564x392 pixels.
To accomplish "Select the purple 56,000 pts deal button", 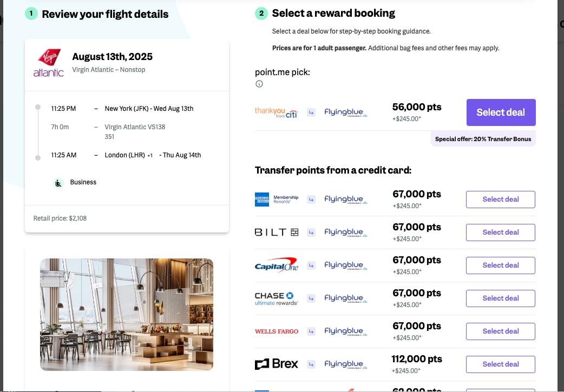I will (501, 112).
